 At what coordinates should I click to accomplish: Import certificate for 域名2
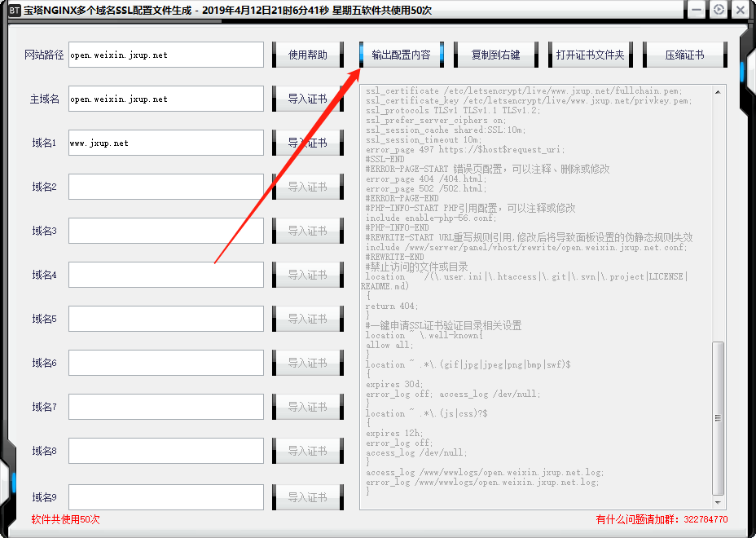308,187
